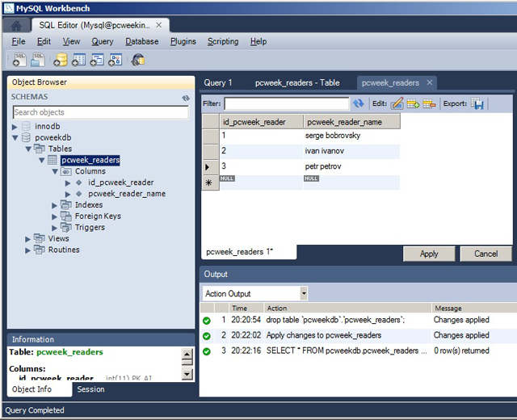Click the new row asterisk marker
Viewport: 517px width, 420px height.
209,183
